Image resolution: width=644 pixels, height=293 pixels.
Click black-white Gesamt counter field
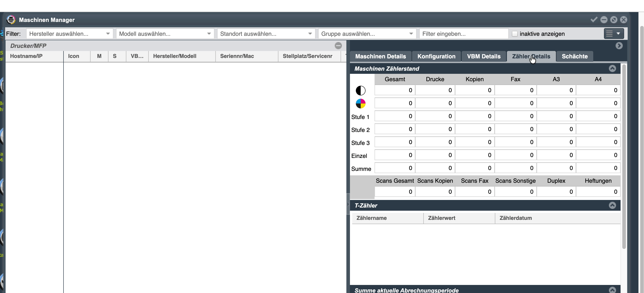(395, 90)
